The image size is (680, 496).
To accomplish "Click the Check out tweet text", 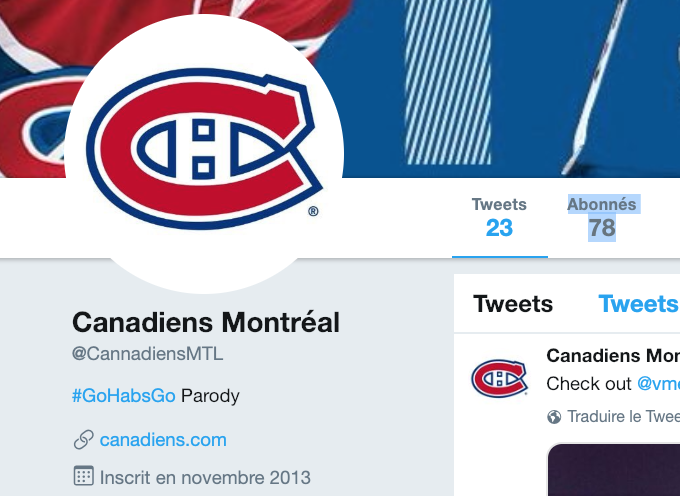I will [589, 383].
